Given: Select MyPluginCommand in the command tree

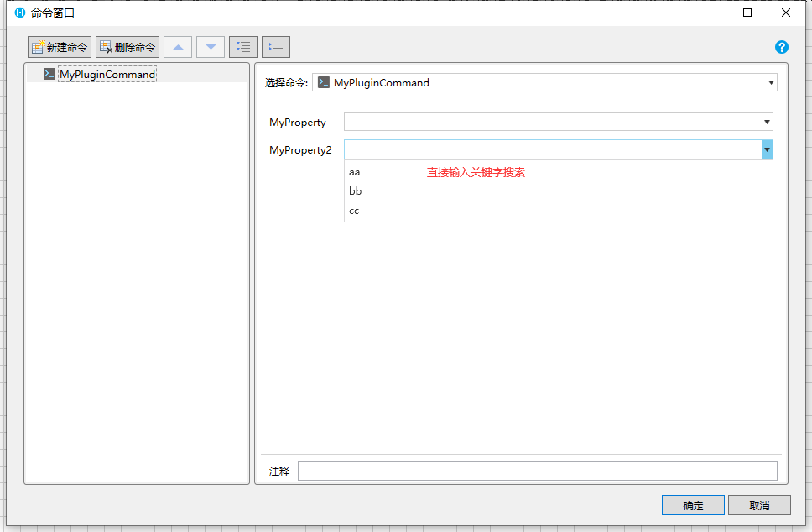Looking at the screenshot, I should tap(107, 74).
